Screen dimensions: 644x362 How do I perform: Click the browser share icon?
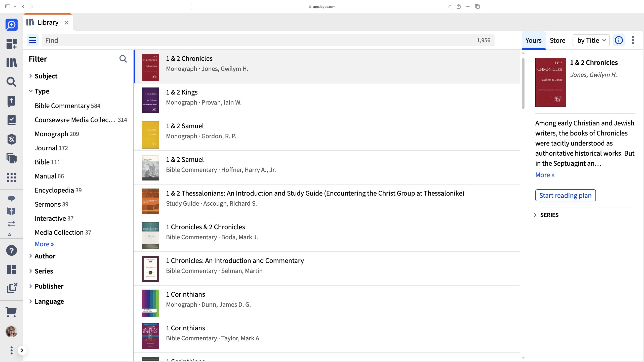pos(459,7)
